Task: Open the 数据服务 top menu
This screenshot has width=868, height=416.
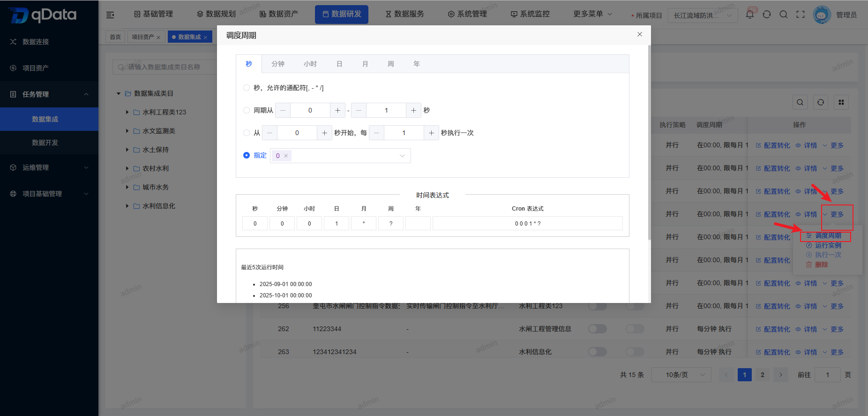Action: click(x=404, y=14)
